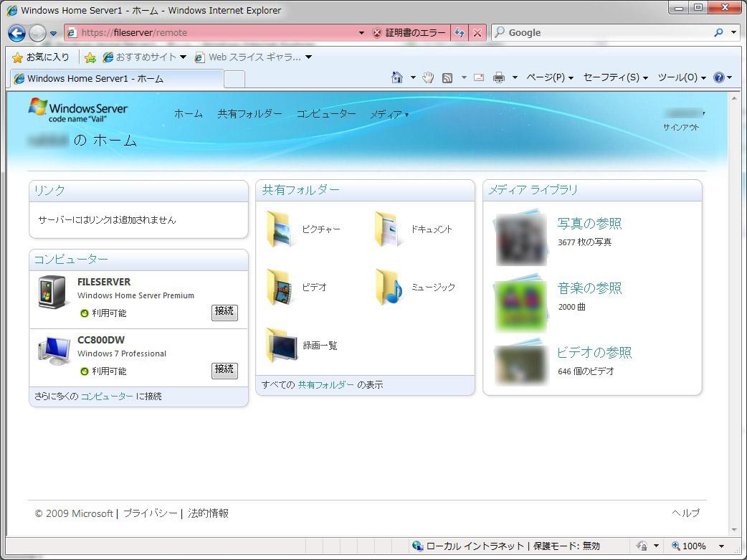Click the browser Forward arrow button

coord(37,33)
